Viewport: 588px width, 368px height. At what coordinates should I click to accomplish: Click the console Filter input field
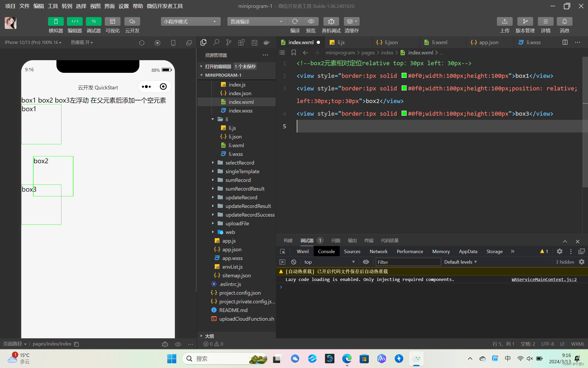(408, 262)
